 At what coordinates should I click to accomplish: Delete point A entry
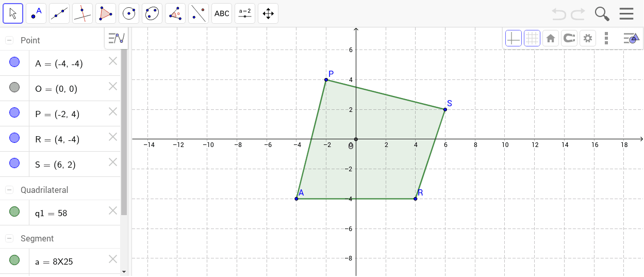pyautogui.click(x=113, y=61)
